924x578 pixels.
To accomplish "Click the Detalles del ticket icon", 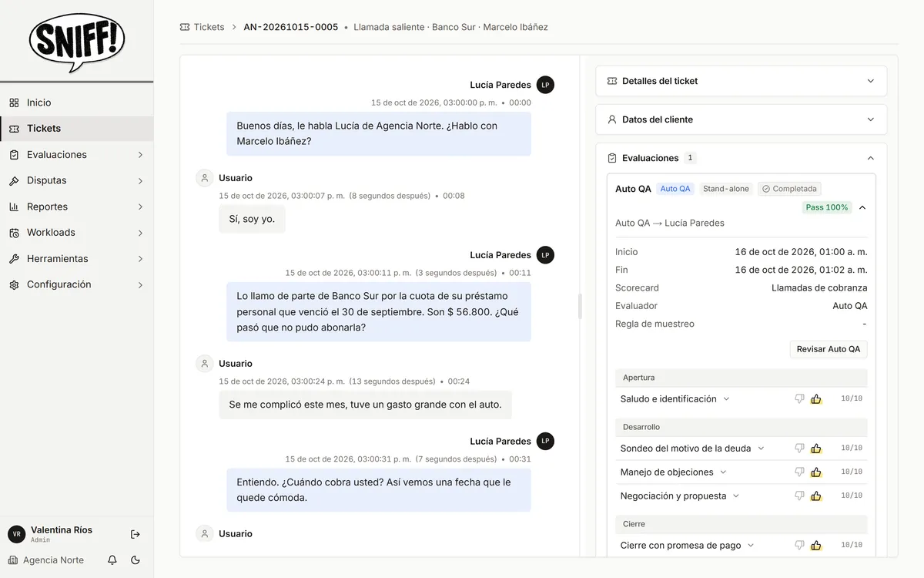I will [x=612, y=81].
